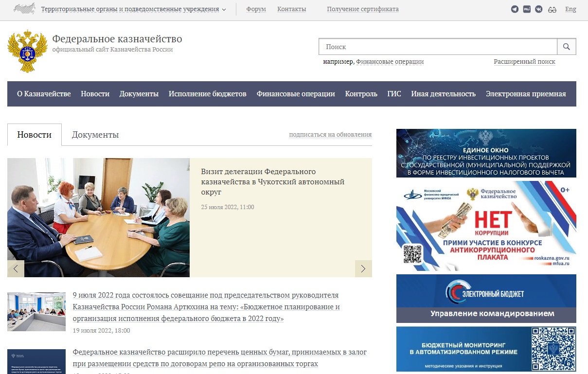The image size is (588, 374).
Task: Open the Получение сертификата link
Action: (x=363, y=9)
